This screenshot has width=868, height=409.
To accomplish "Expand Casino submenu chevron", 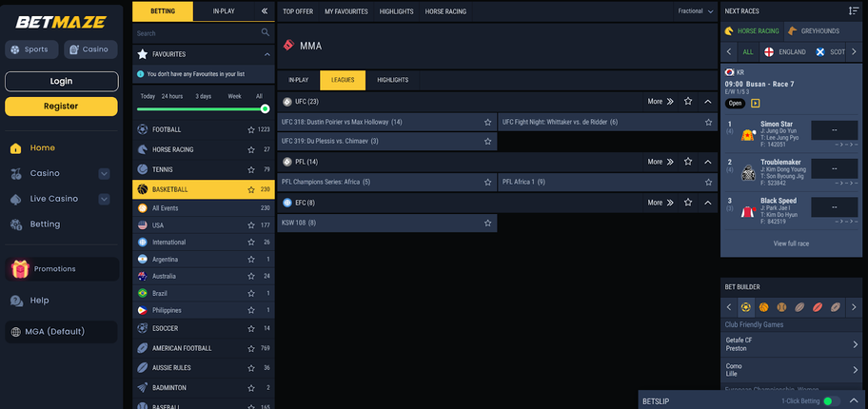I will tap(104, 173).
